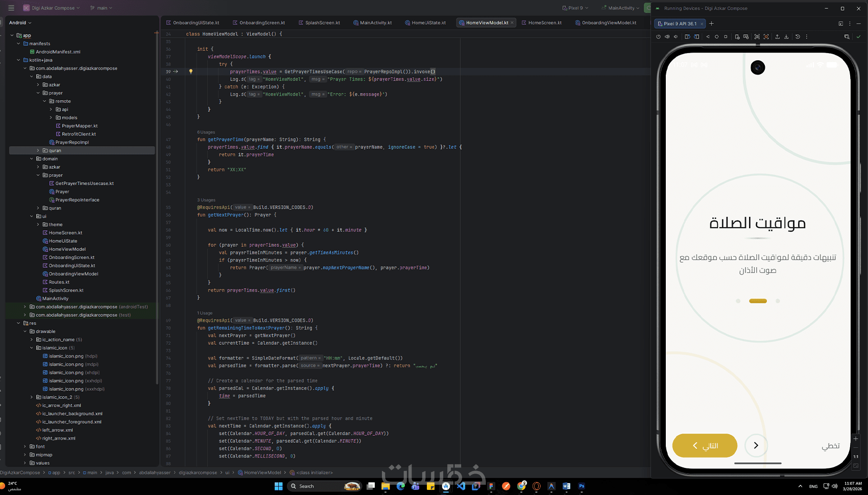Open Figma from the taskbar

[491, 486]
